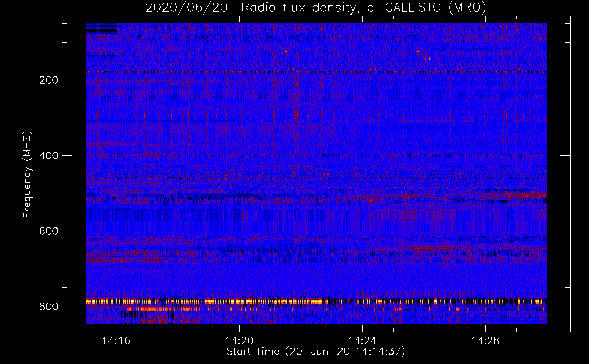Click the 200 frequency tick label
This screenshot has width=589, height=364.
click(49, 80)
